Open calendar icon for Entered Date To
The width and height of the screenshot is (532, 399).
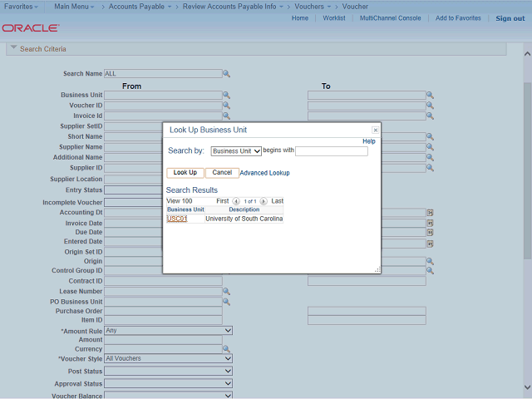coord(431,244)
